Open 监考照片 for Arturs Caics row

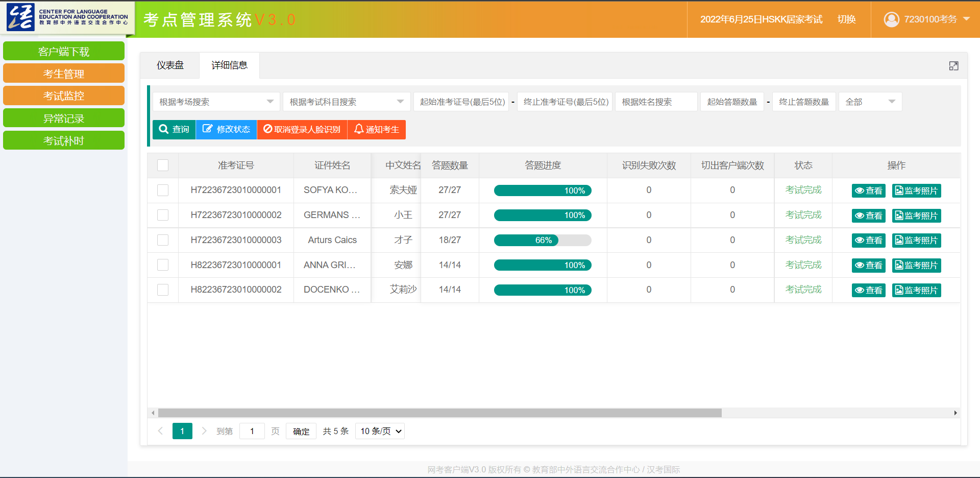click(x=916, y=241)
